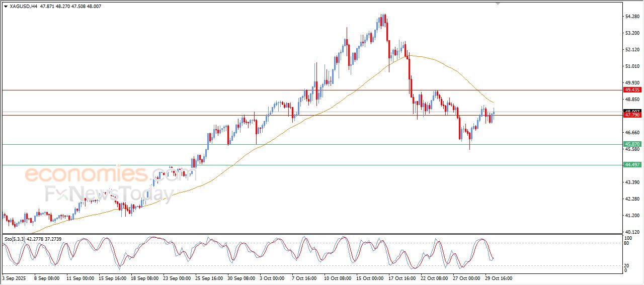Click the red 49.435 price tag
The image size is (644, 285).
click(632, 89)
